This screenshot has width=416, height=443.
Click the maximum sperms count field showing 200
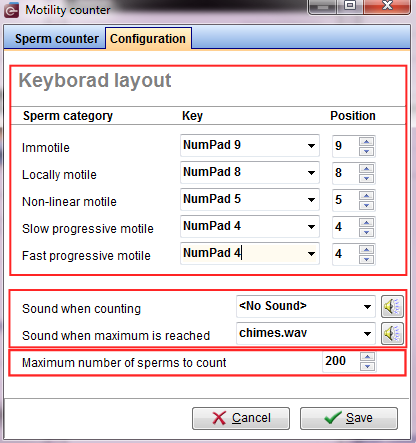pyautogui.click(x=341, y=361)
